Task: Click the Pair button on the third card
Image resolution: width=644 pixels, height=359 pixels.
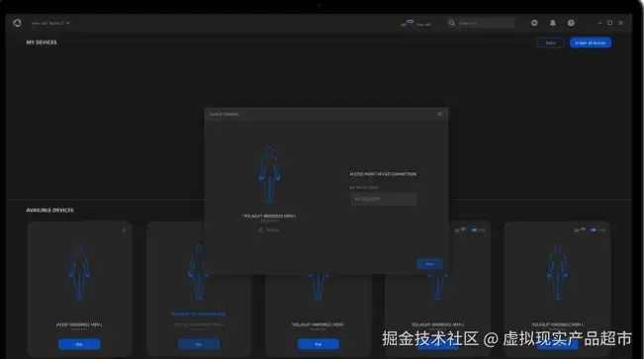Action: point(318,344)
